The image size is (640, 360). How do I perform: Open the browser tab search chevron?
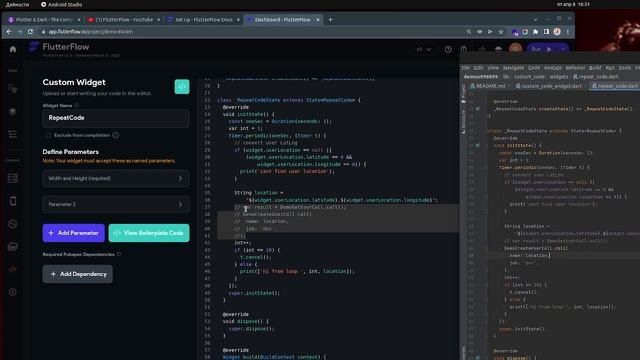click(536, 19)
